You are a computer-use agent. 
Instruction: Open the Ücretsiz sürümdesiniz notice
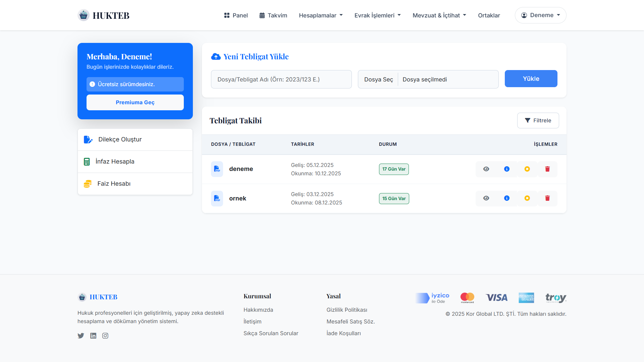[x=135, y=84]
